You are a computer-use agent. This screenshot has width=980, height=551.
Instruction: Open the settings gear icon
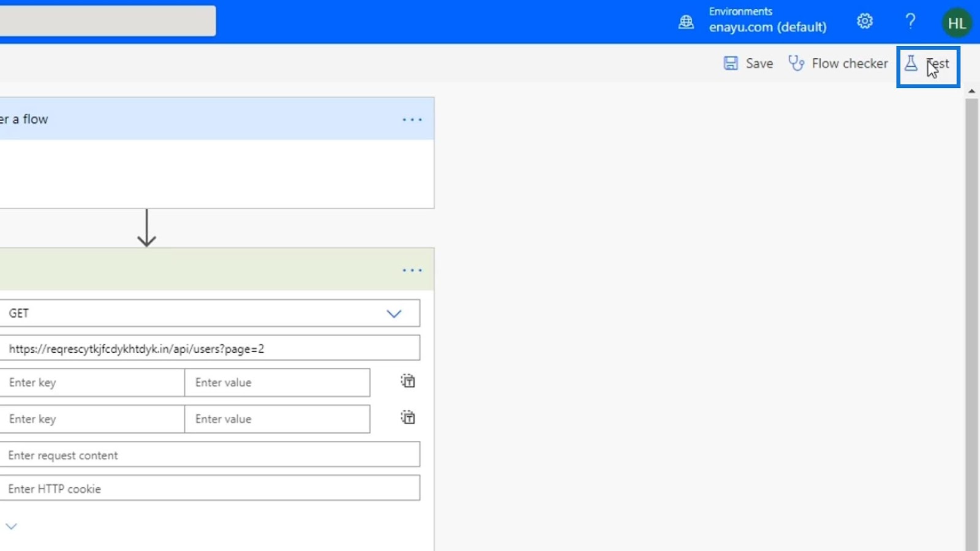pos(865,21)
